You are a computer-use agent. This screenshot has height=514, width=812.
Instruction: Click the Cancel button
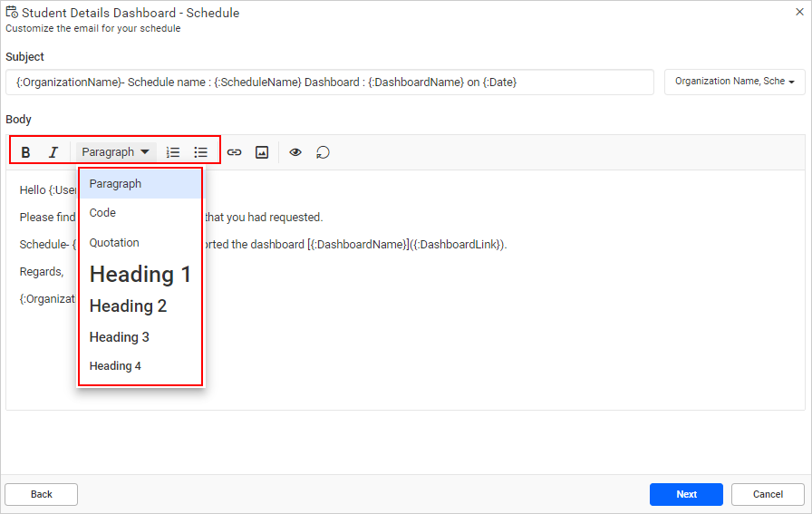tap(768, 494)
